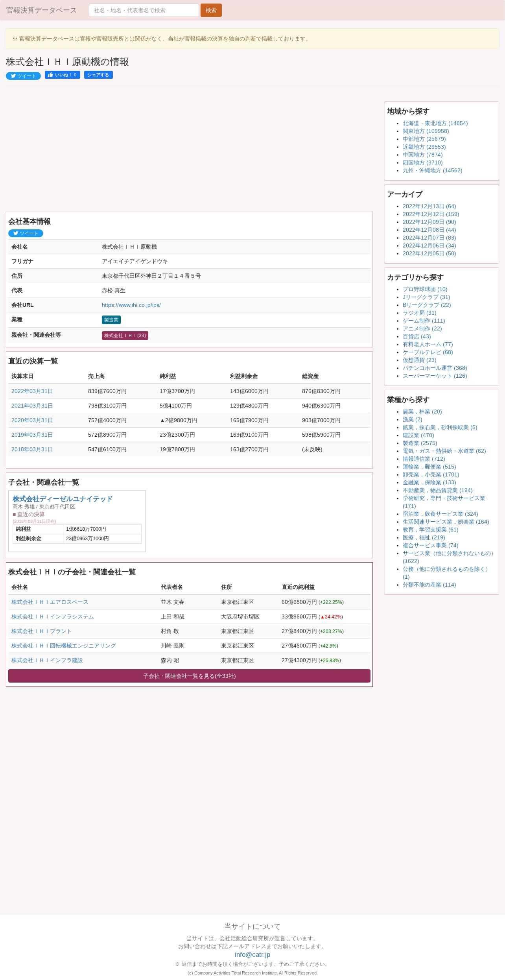Viewport: 505px width, 980px height.
Task: Click the 検索 search button
Action: (211, 10)
